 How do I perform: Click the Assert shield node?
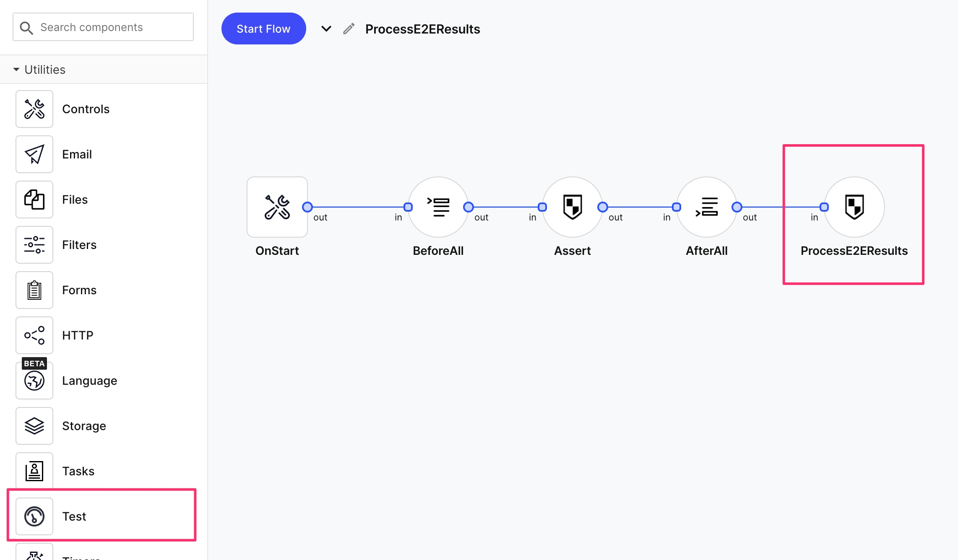coord(573,207)
